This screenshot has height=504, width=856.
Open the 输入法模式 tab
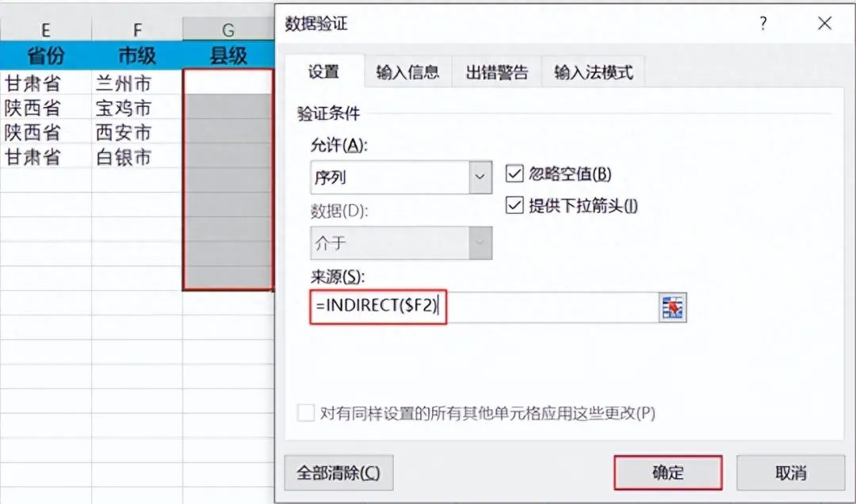point(594,72)
